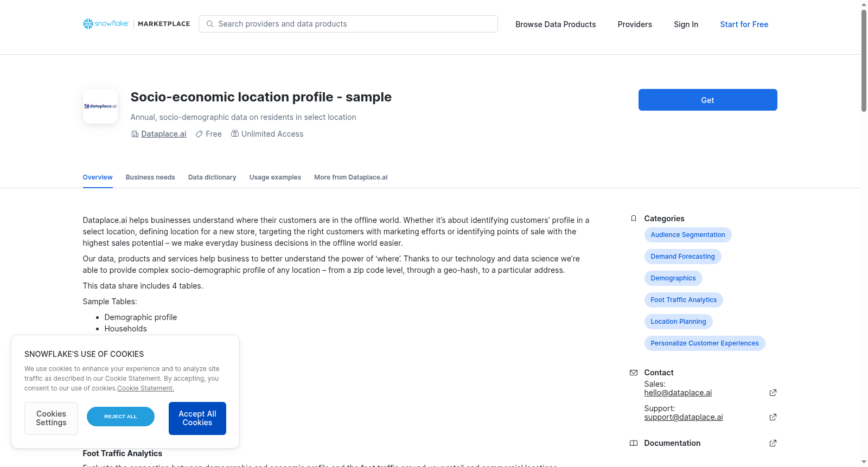
Task: Click the scrollbar down arrow
Action: coord(864,462)
